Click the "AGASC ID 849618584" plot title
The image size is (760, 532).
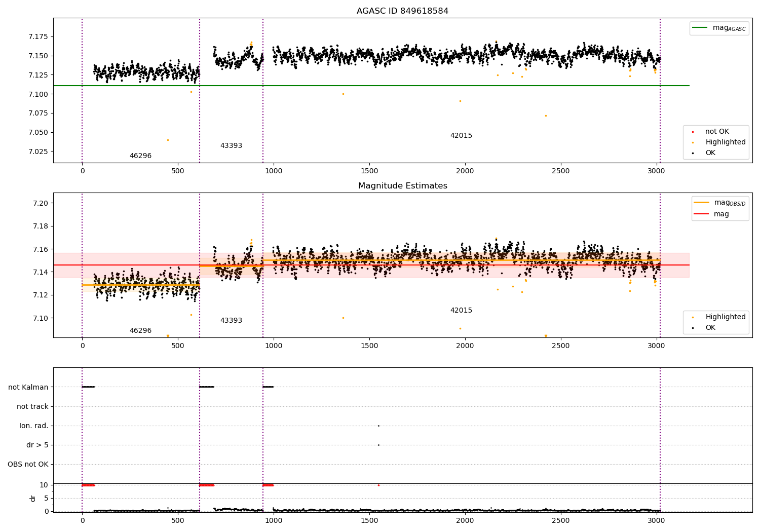click(402, 11)
